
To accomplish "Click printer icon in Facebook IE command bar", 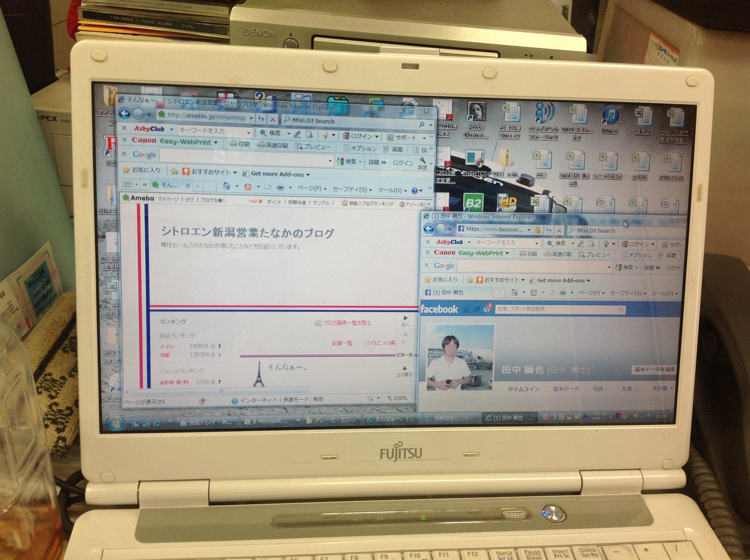I will coord(563,293).
